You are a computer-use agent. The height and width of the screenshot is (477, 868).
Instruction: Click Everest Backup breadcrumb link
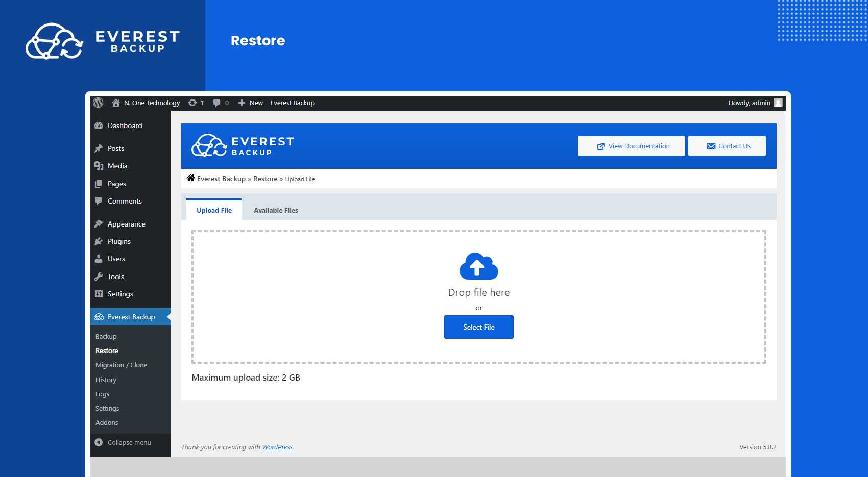221,179
